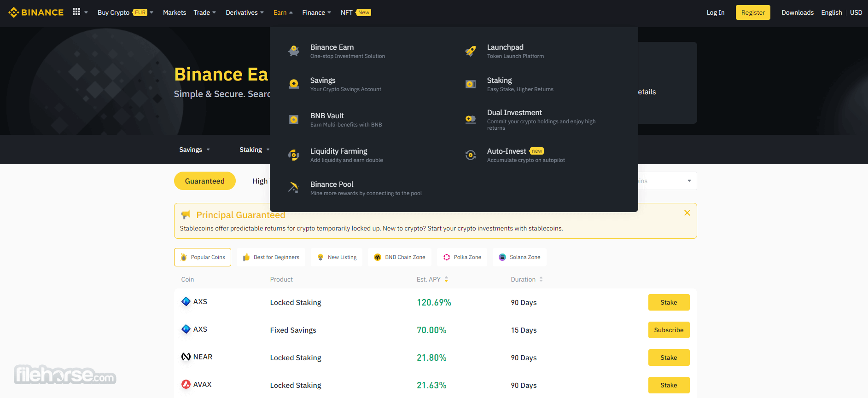Select the High tab

[260, 181]
